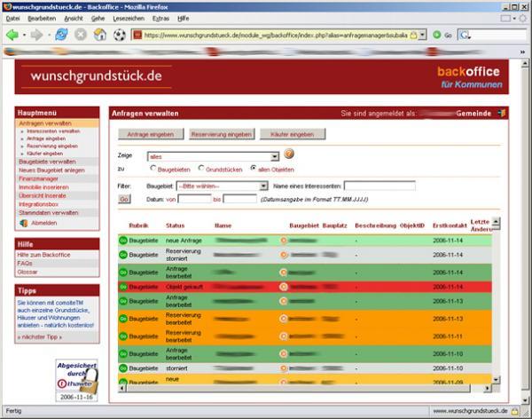
Task: Select the Grundstücken radio button
Action: click(201, 168)
